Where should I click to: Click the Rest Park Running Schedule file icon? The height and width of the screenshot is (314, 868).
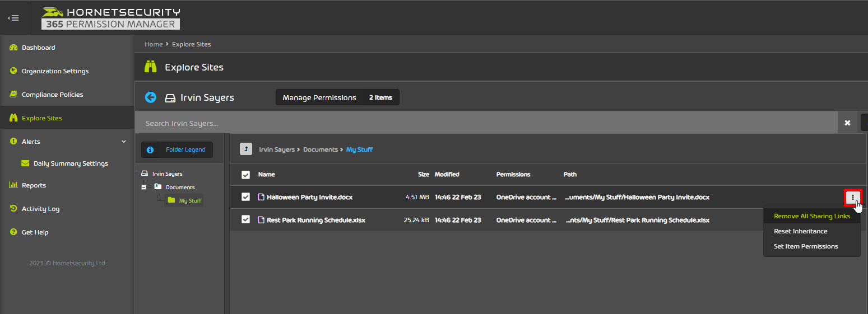tap(261, 220)
